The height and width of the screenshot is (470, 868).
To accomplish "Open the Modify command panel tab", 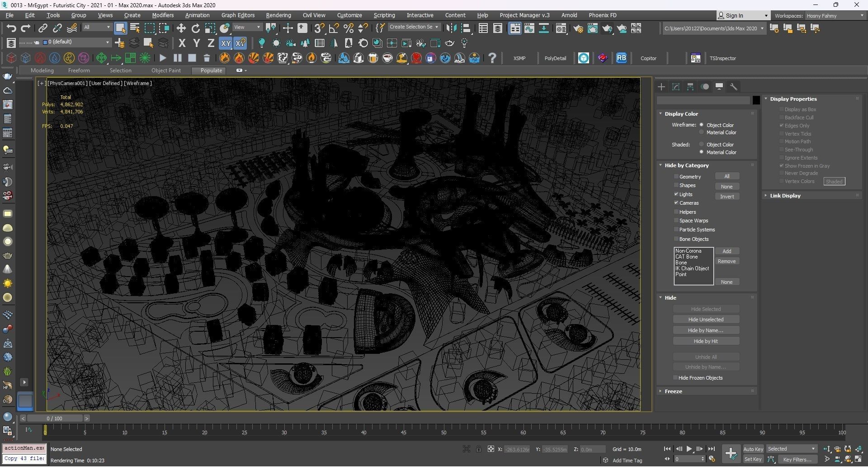I will pyautogui.click(x=676, y=87).
